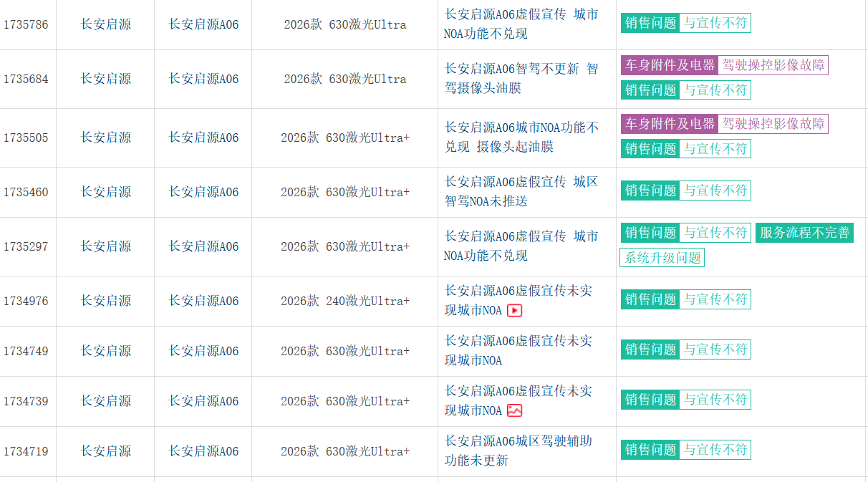The image size is (868, 482).
Task: Click 销售问题 与宣传不符 tag in row 1735505
Action: [x=685, y=148]
